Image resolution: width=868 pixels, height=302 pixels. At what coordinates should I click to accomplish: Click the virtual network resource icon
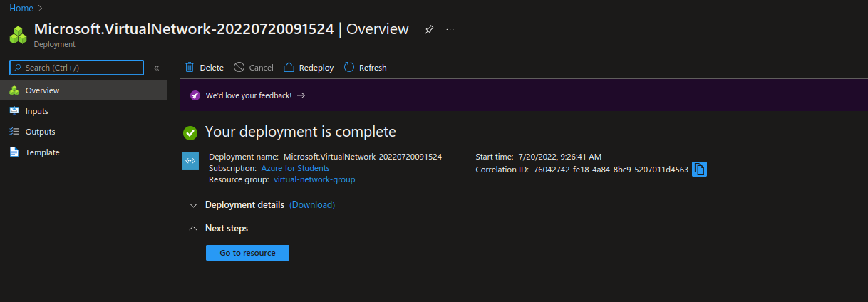(x=190, y=161)
